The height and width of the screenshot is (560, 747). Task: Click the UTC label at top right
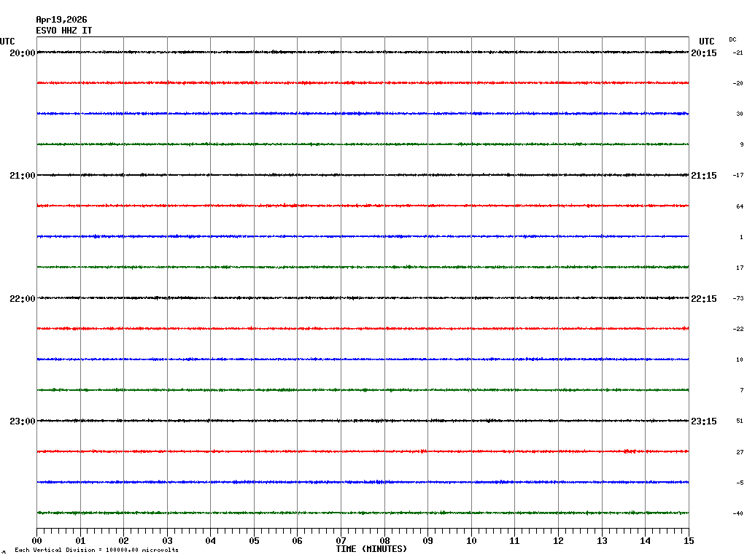pyautogui.click(x=706, y=42)
